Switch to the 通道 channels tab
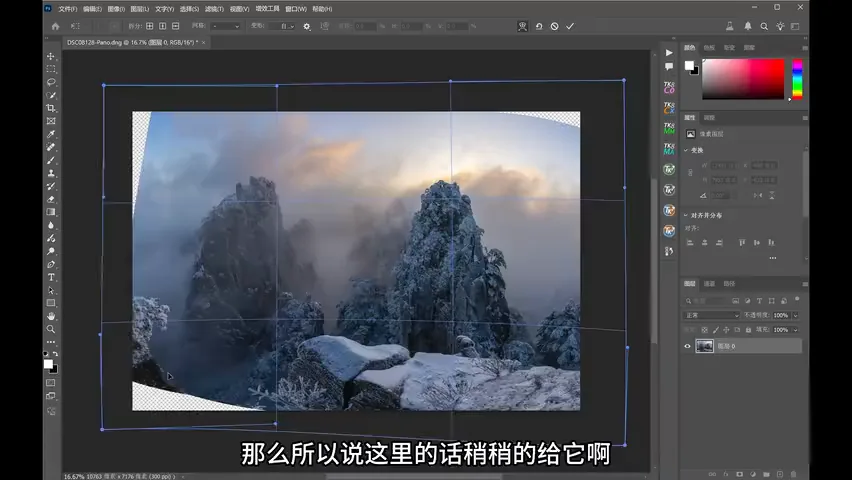Screen dimensions: 852x480 (710, 284)
